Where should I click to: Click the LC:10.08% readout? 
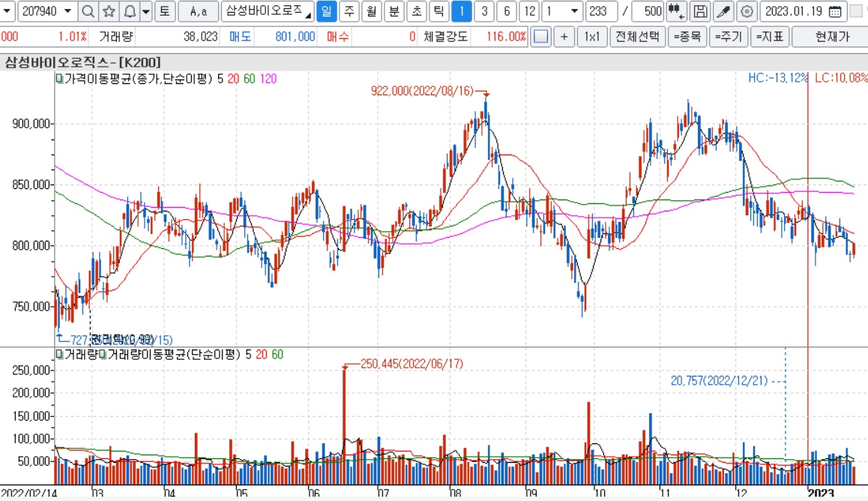click(x=840, y=78)
